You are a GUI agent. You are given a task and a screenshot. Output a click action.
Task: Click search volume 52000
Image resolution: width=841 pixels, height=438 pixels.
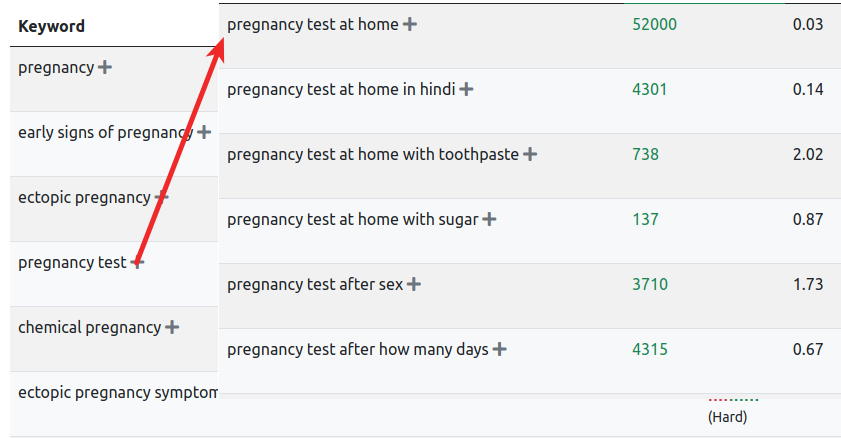[654, 24]
